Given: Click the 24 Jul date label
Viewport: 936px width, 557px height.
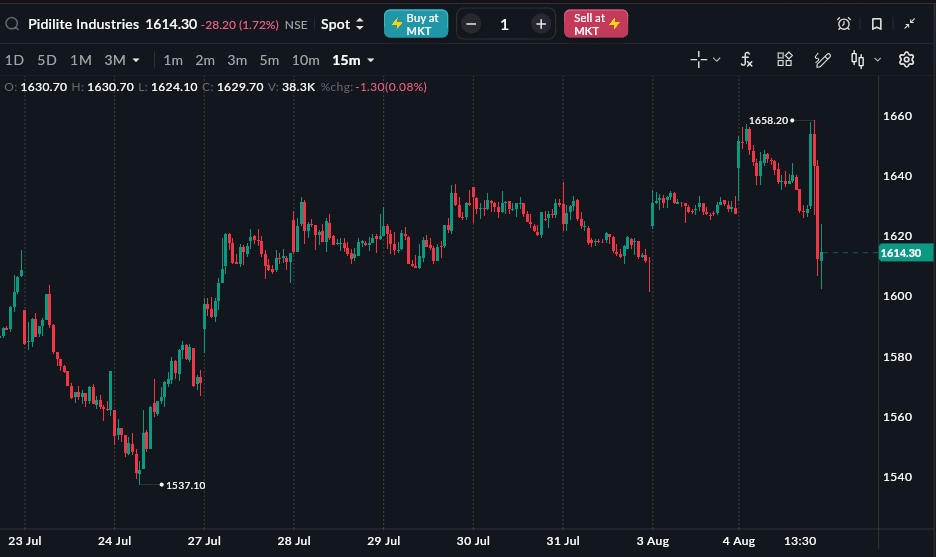Looking at the screenshot, I should (115, 541).
